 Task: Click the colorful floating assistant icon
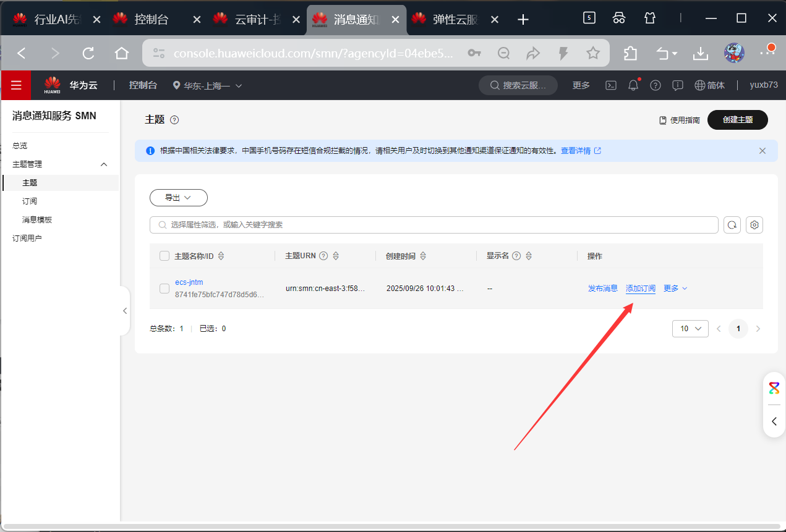pyautogui.click(x=774, y=388)
